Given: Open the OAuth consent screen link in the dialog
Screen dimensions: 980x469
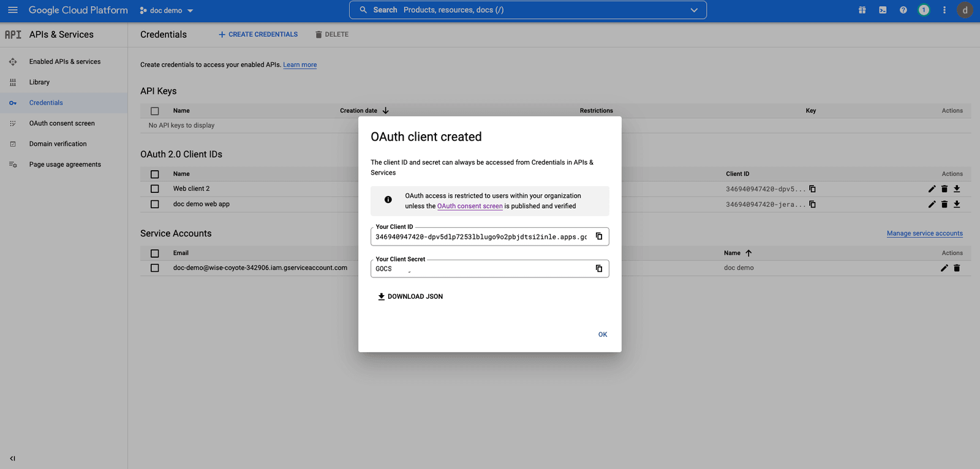Looking at the screenshot, I should [470, 206].
